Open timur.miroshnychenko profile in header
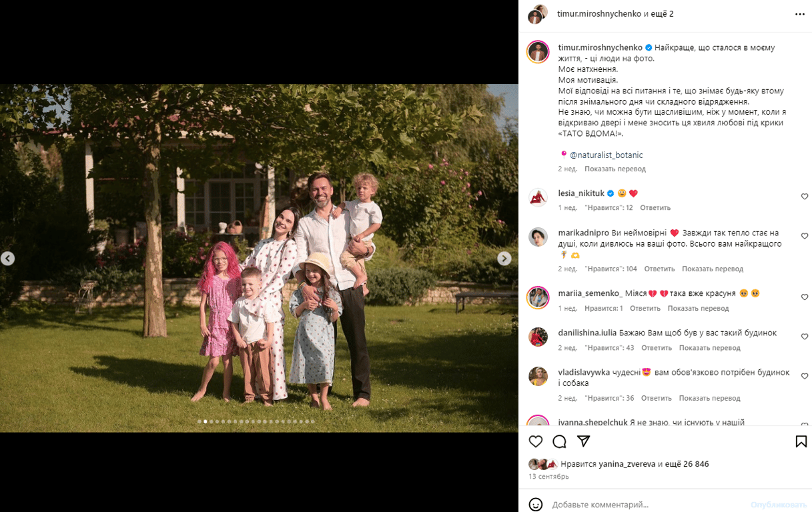 (x=599, y=14)
